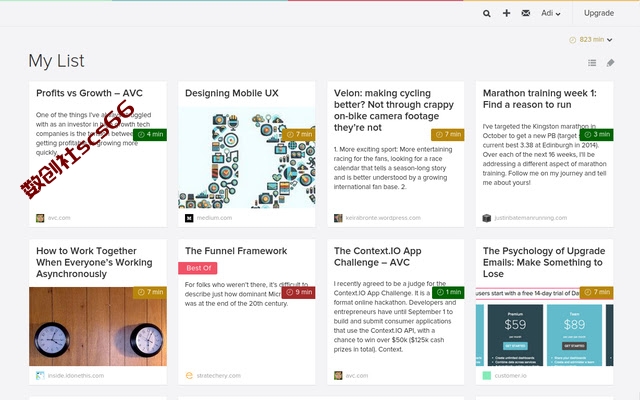Click the Upgrade link
The width and height of the screenshot is (640, 400).
[x=599, y=13]
